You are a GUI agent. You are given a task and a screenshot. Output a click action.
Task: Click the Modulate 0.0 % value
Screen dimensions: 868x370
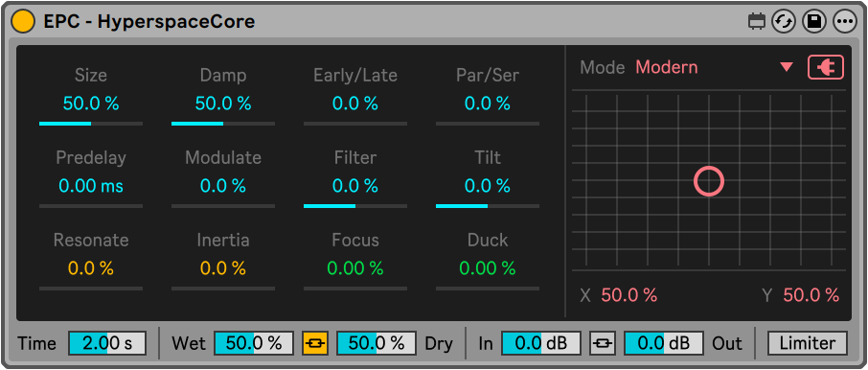pos(223,186)
